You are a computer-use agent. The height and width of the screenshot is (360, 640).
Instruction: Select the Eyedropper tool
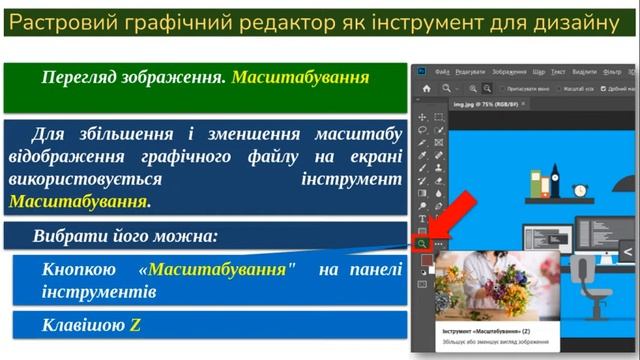pyautogui.click(x=422, y=155)
